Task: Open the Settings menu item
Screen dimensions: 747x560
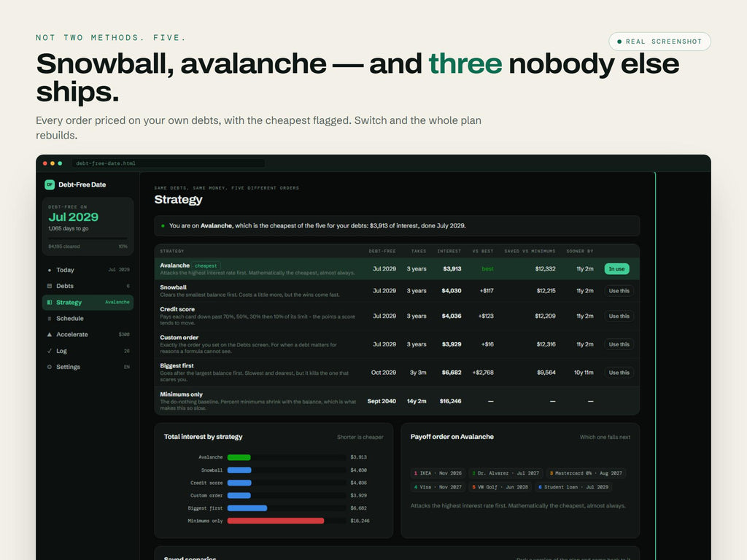Action: click(x=88, y=367)
